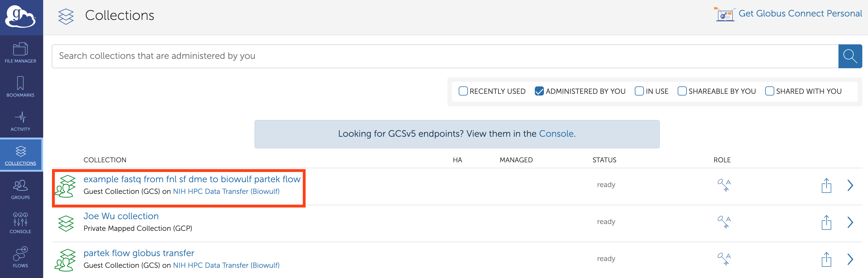Click the magnifying glass search button
868x278 pixels.
coord(850,56)
